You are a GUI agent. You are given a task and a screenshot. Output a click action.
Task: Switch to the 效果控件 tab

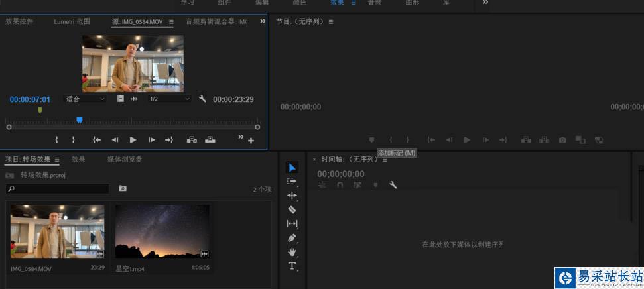coord(19,21)
